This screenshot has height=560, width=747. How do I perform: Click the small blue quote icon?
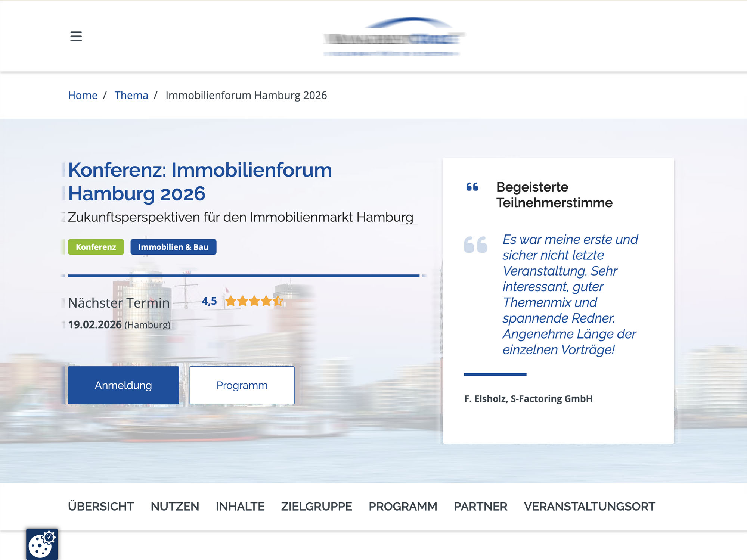click(x=472, y=187)
